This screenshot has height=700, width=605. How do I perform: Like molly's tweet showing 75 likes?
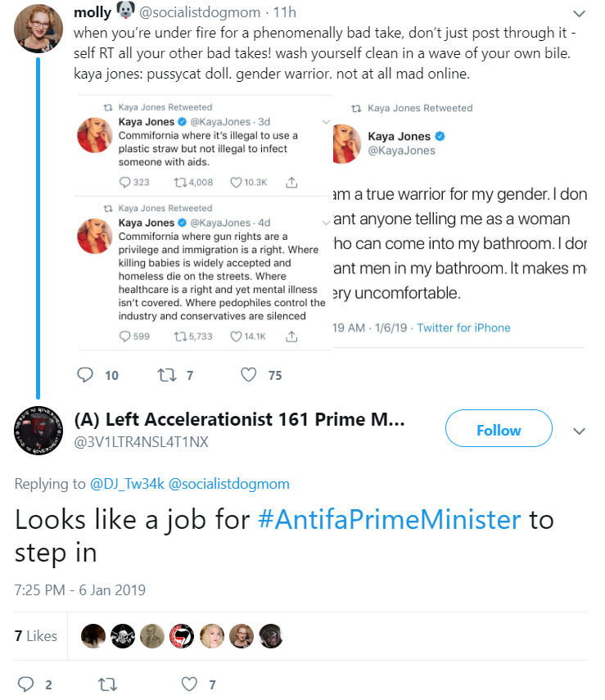click(249, 375)
